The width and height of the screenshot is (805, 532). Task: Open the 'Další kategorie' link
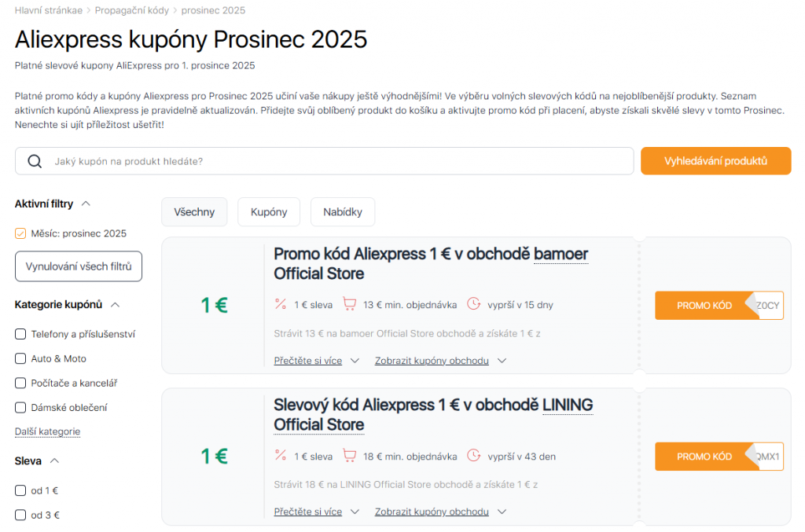[x=47, y=431]
